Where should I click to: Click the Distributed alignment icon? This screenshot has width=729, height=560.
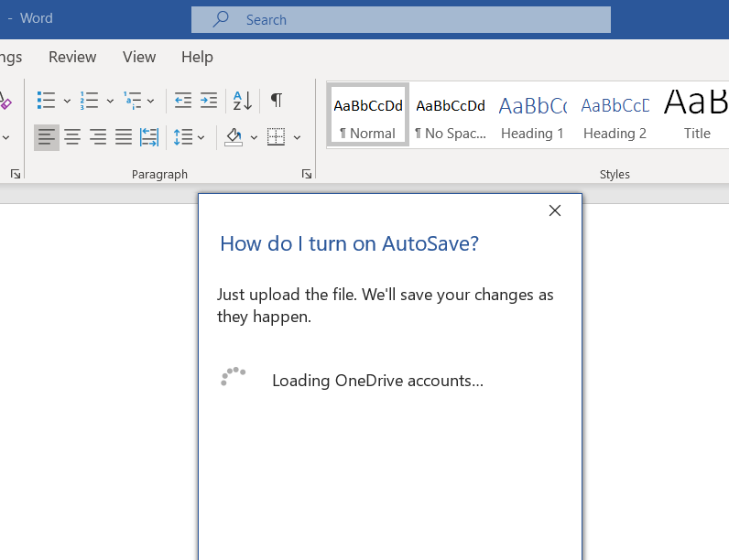point(149,137)
